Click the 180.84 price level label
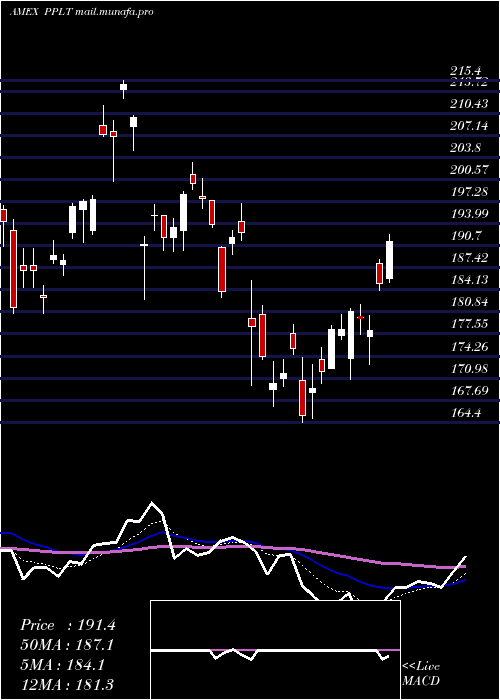Viewport: 500px width, 700px height. [x=469, y=302]
